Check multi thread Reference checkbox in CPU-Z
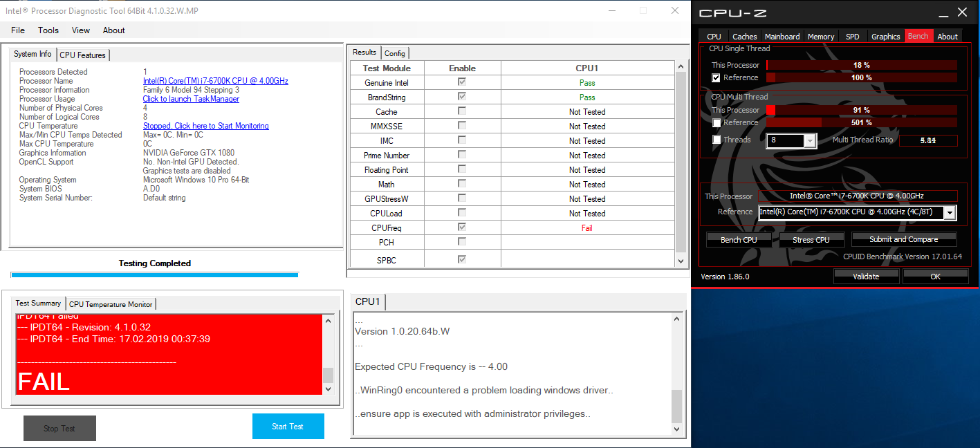Viewport: 980px width, 448px height. (716, 122)
